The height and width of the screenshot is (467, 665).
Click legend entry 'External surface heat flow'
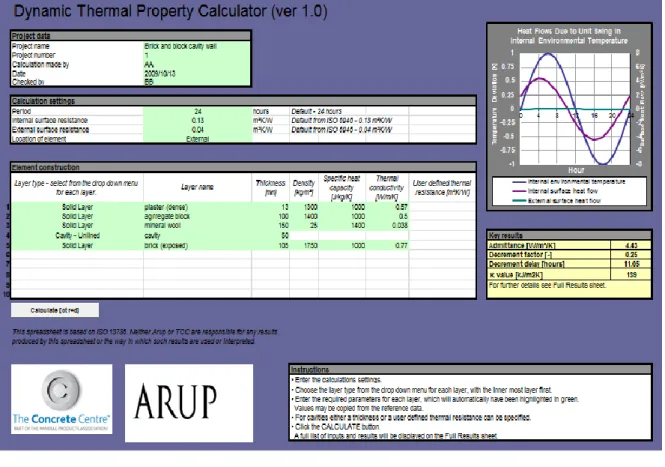click(x=557, y=201)
